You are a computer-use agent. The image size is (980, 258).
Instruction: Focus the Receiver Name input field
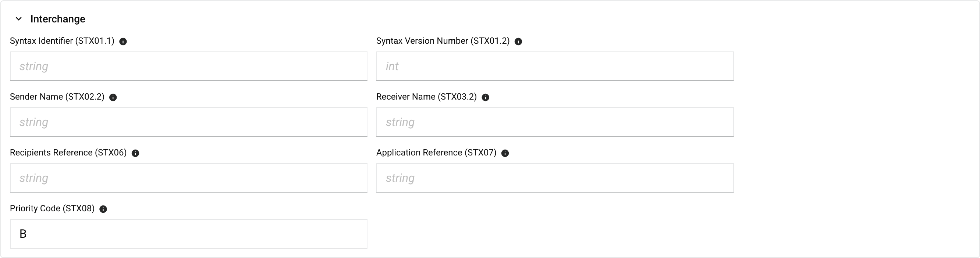click(x=555, y=122)
